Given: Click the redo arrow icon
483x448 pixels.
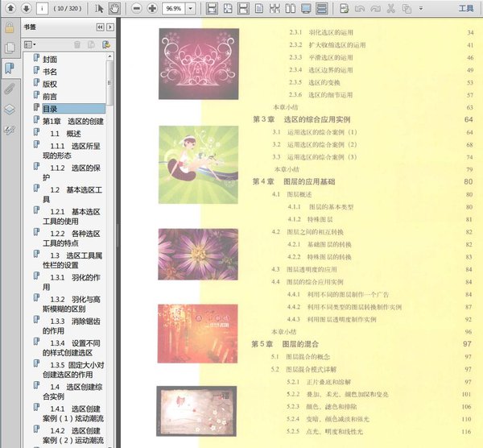Looking at the screenshot, I should [x=375, y=8].
